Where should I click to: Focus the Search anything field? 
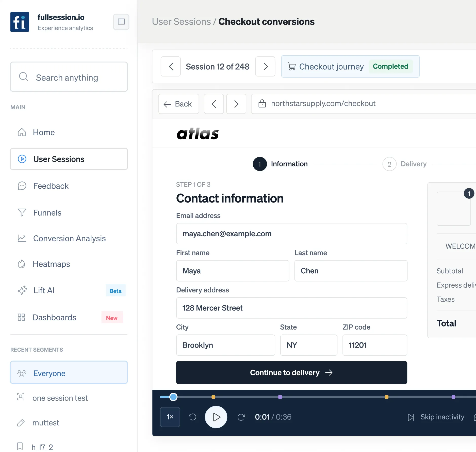(x=69, y=77)
